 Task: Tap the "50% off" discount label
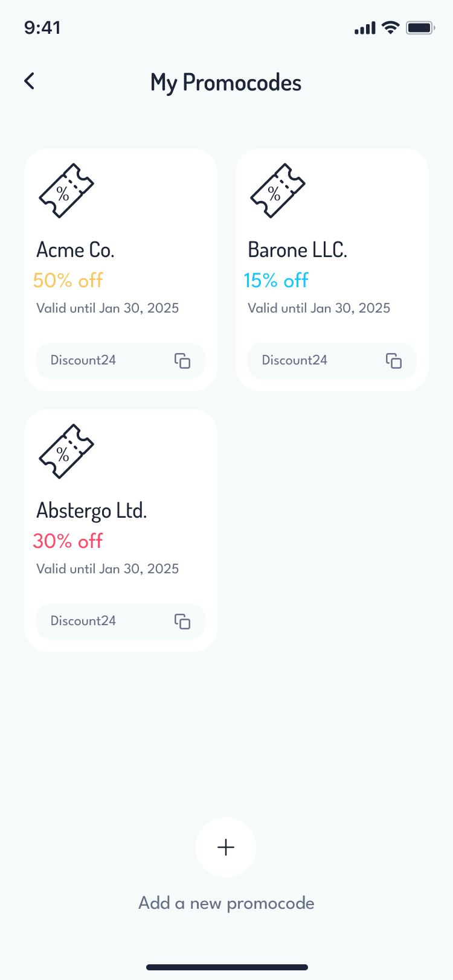tap(68, 280)
